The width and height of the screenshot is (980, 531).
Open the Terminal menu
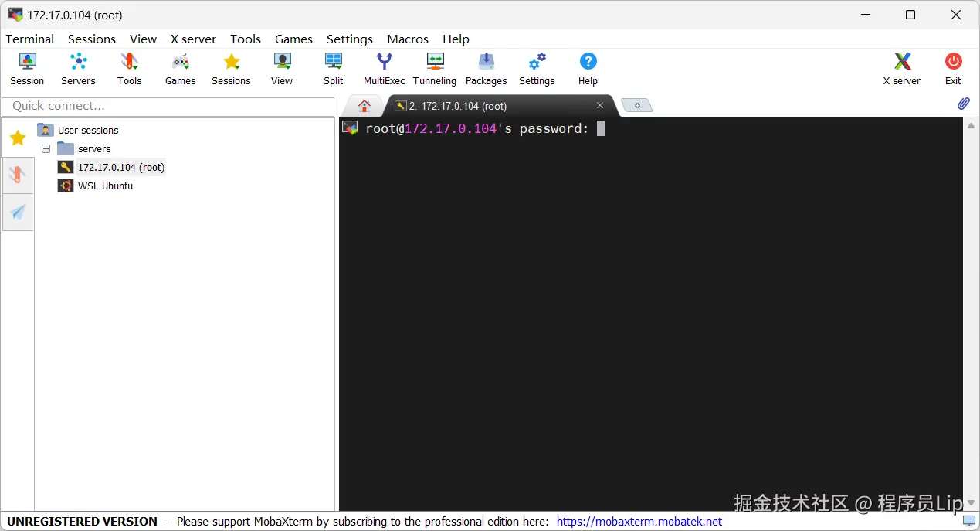click(30, 39)
